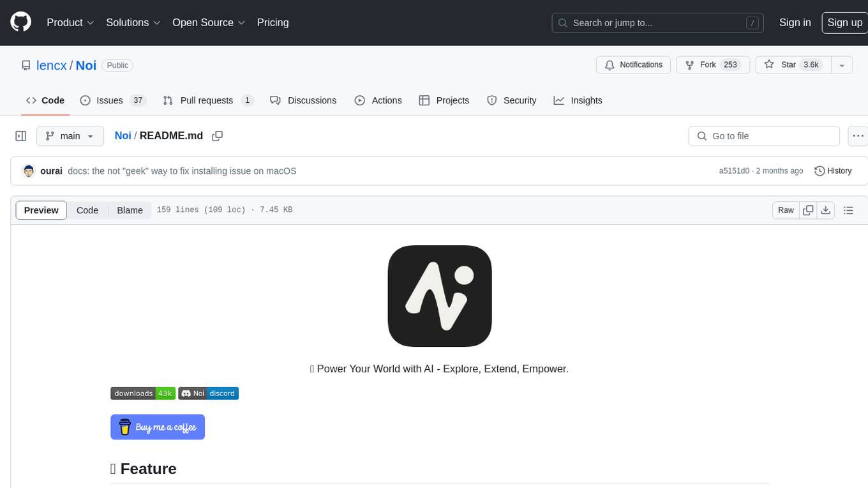This screenshot has width=868, height=488.
Task: Copy raw file contents
Action: [809, 210]
